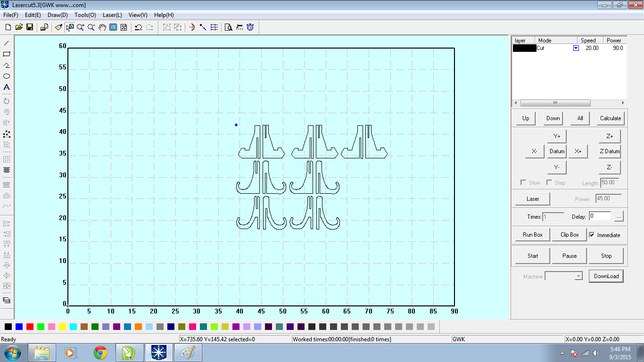Click the clock time estimate icon
The width and height of the screenshot is (644, 362).
[x=250, y=27]
